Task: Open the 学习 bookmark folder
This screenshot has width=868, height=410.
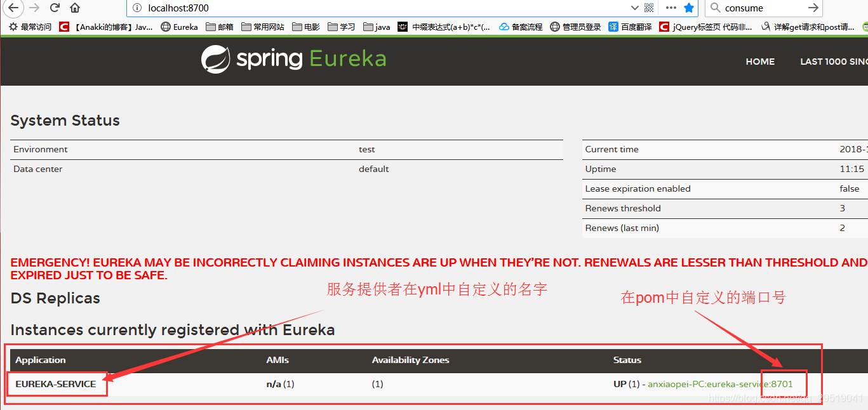Action: pos(342,27)
